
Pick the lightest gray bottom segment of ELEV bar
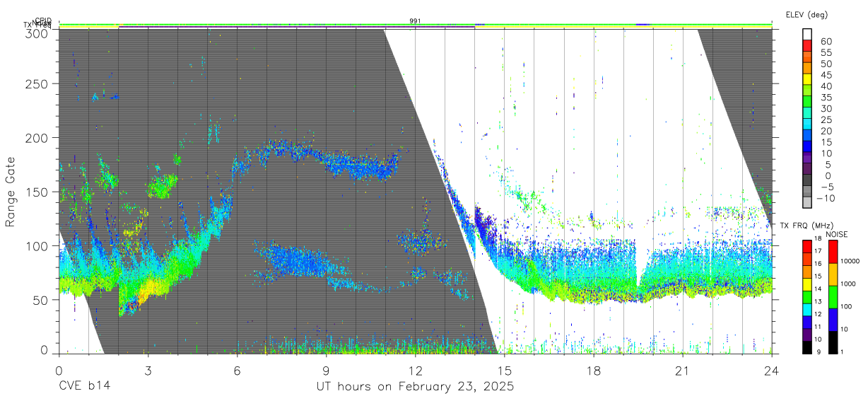[x=807, y=204]
